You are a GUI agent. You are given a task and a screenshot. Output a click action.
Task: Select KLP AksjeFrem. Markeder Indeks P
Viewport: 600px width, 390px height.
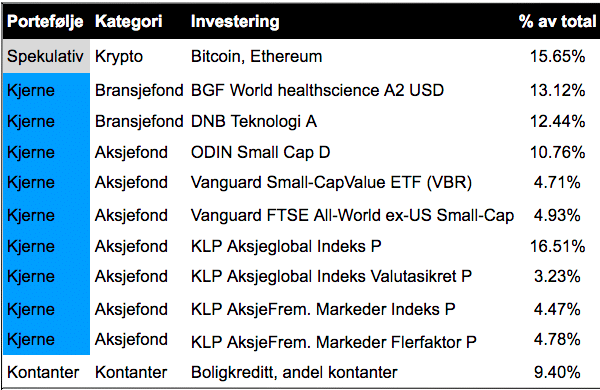coord(323,309)
